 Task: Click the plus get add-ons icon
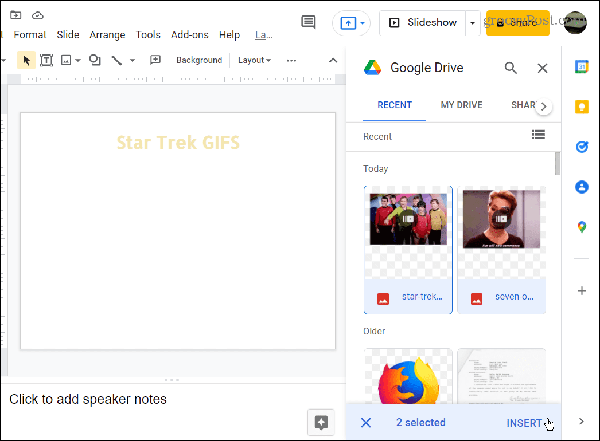tap(582, 291)
